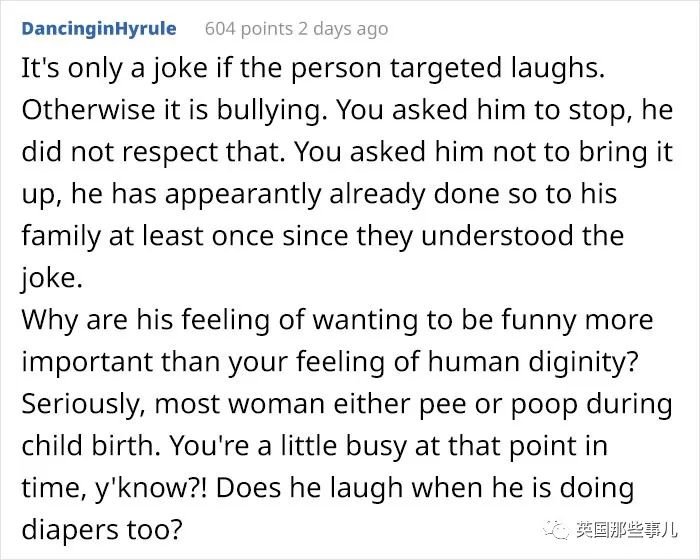Click the Chinese watermark text 英国那些事儿
Screen dimensions: 700x560
[626, 530]
